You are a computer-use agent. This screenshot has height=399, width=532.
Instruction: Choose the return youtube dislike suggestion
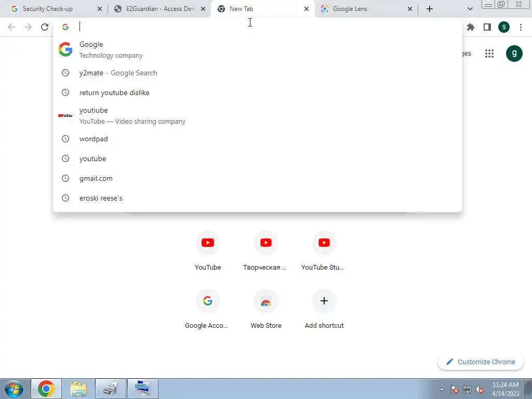pos(258,92)
